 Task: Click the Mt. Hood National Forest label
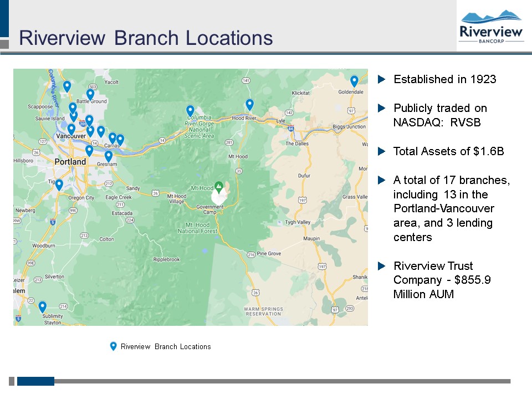(x=197, y=228)
